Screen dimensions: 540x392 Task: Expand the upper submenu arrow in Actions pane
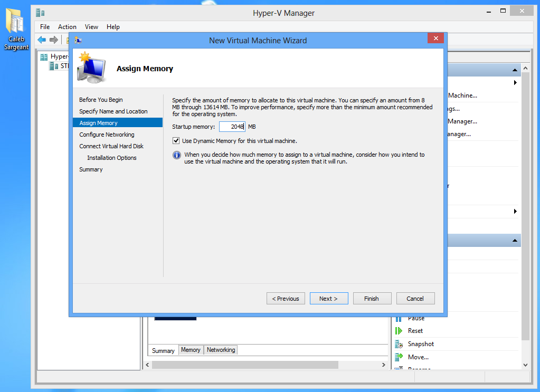point(515,83)
